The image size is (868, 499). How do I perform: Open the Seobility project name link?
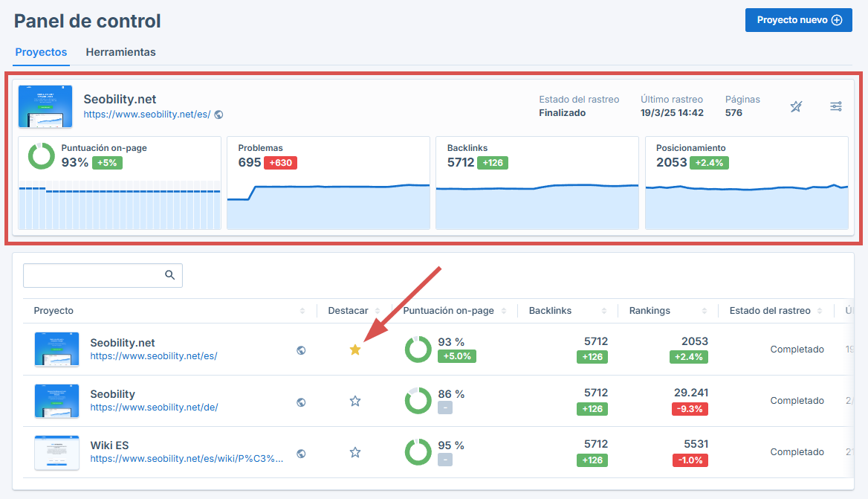(112, 394)
